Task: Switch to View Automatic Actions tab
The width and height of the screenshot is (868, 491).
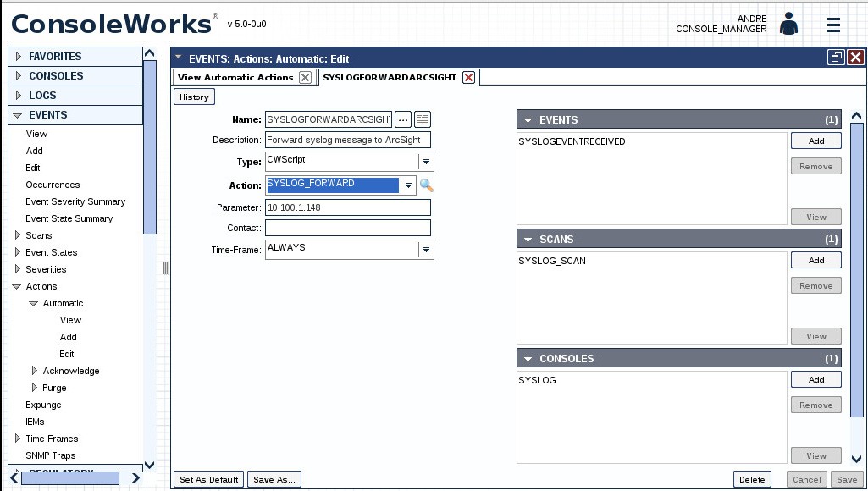Action: (x=235, y=78)
